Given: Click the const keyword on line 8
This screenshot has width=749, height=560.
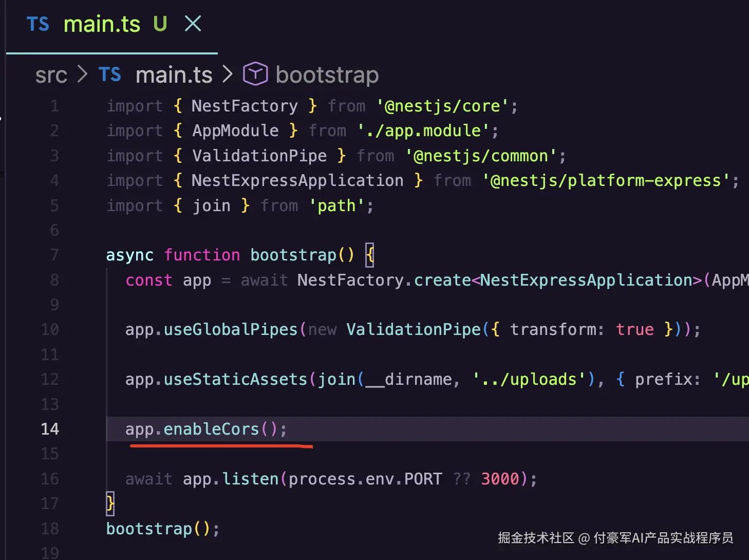Looking at the screenshot, I should 149,280.
